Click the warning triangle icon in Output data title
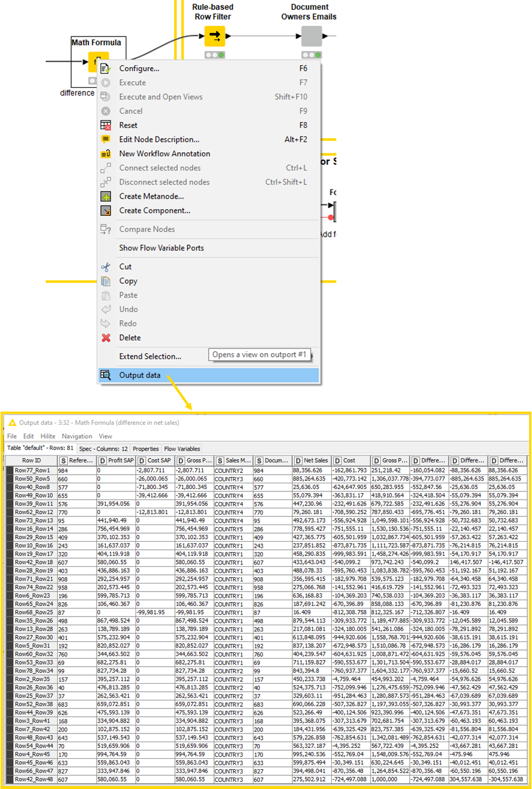 [12, 423]
